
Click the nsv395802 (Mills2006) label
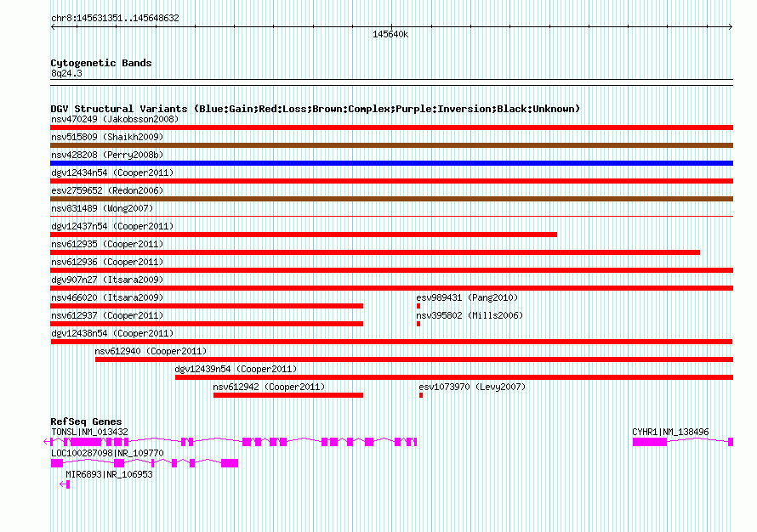tap(470, 315)
